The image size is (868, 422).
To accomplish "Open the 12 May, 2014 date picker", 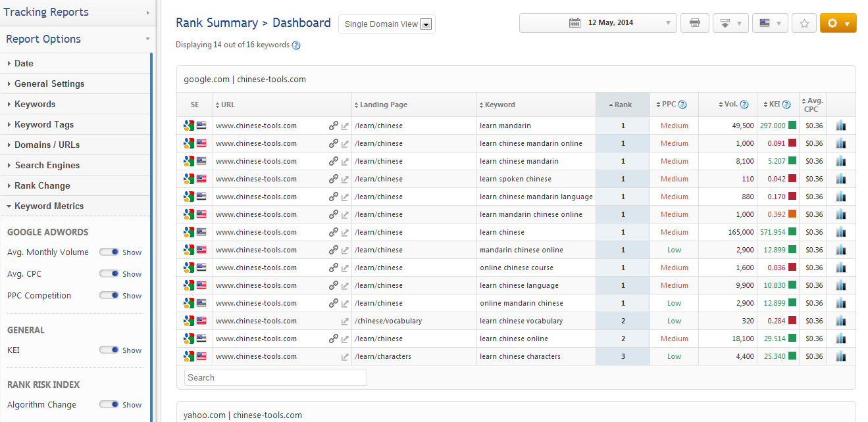I will pyautogui.click(x=598, y=23).
